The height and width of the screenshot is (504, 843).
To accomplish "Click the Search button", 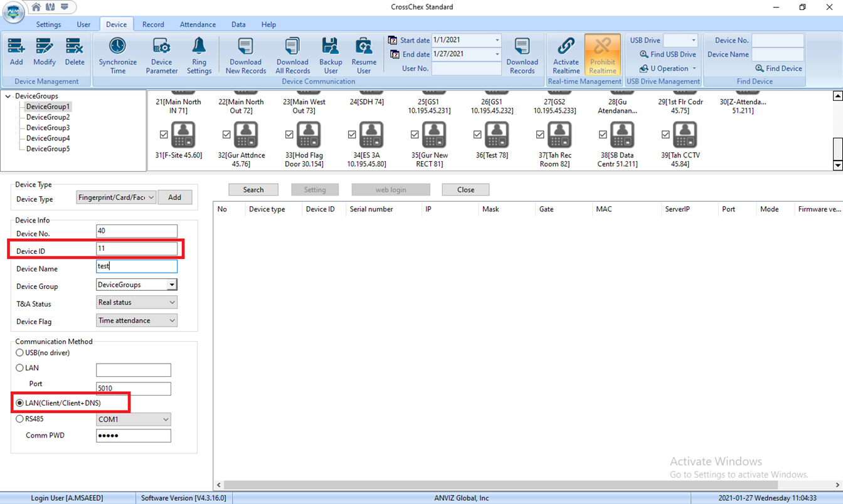I will [x=253, y=189].
